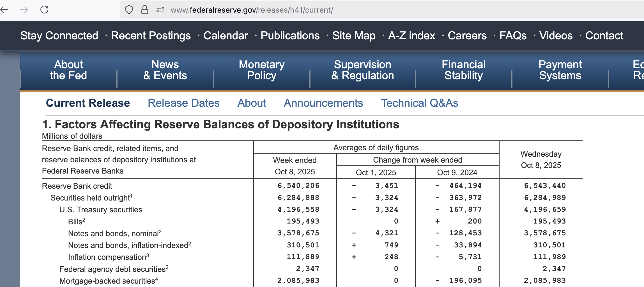The image size is (644, 287).
Task: Open the Careers page
Action: tap(467, 36)
